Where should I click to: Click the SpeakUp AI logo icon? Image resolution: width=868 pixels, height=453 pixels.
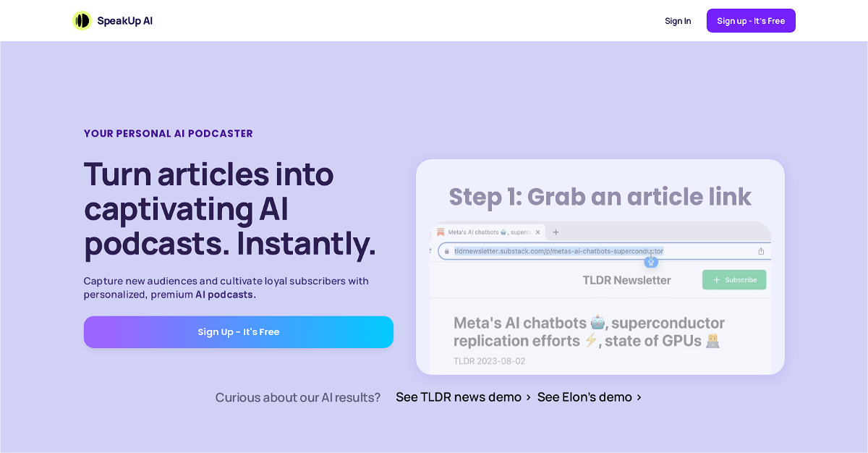coord(82,21)
